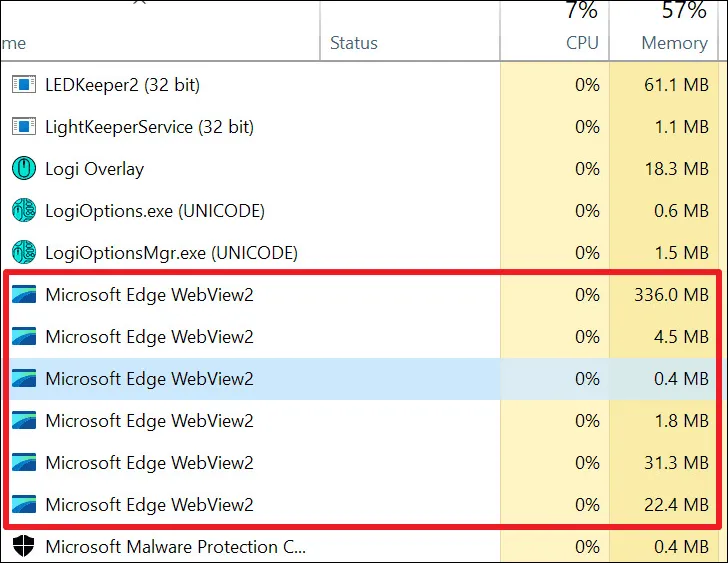
Task: Click the Microsoft Malware Protection shield icon
Action: tap(23, 547)
